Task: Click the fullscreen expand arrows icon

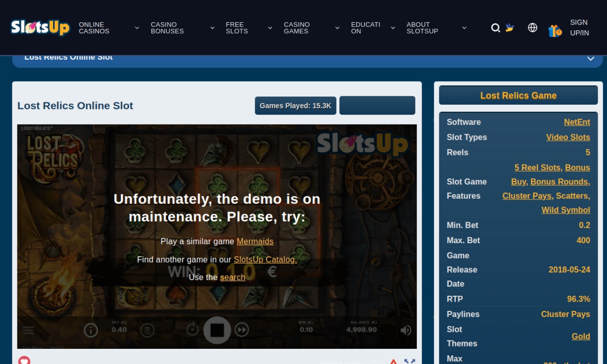Action: point(410,362)
